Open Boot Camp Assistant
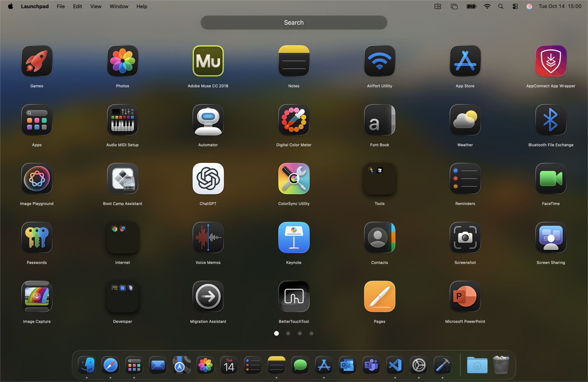The width and height of the screenshot is (588, 382). pyautogui.click(x=122, y=179)
